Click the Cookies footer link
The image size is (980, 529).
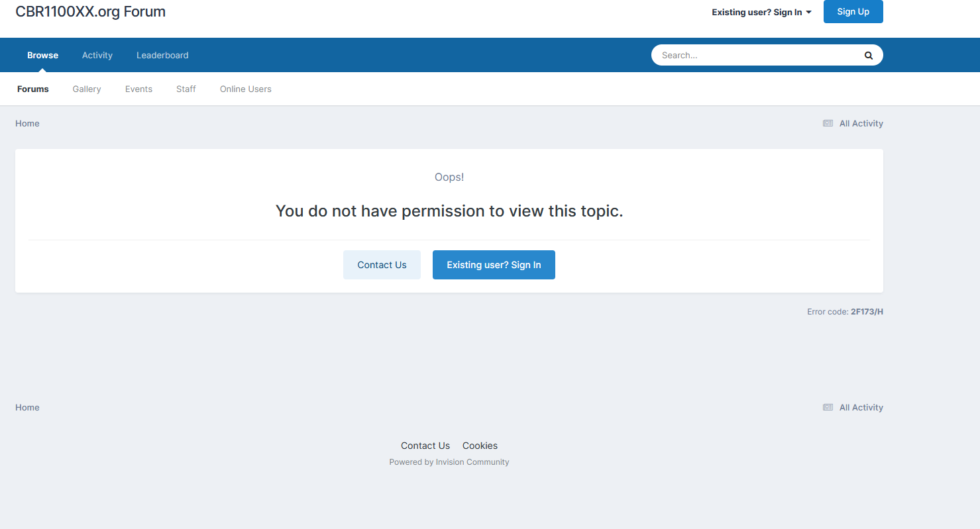point(480,446)
